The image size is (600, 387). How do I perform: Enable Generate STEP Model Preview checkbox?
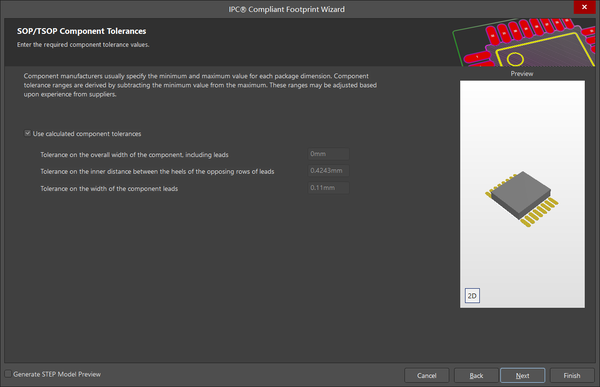(8, 374)
